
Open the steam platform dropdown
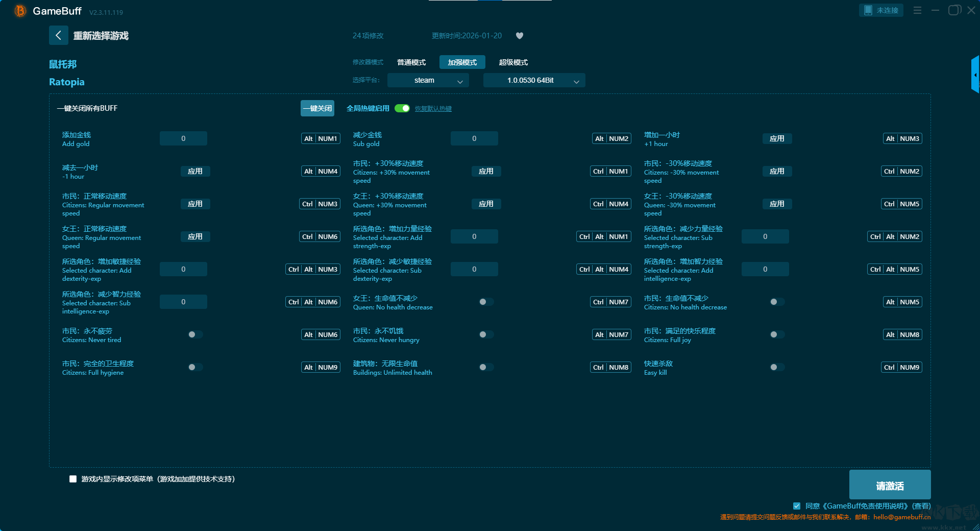428,81
